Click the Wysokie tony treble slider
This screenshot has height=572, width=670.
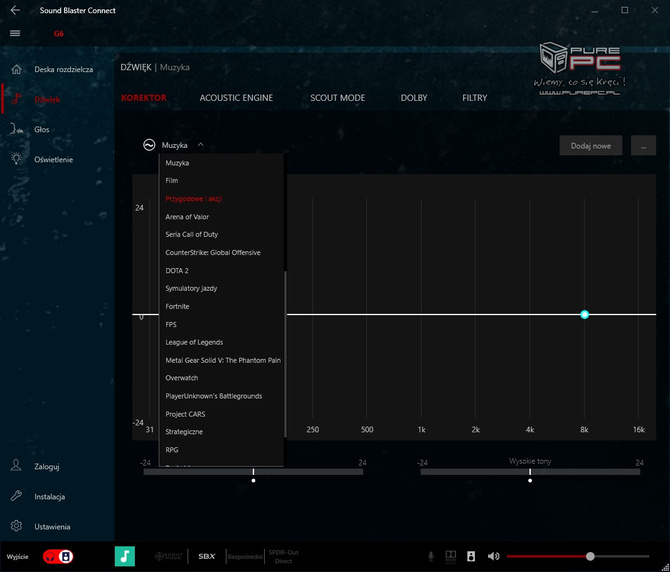[x=530, y=472]
